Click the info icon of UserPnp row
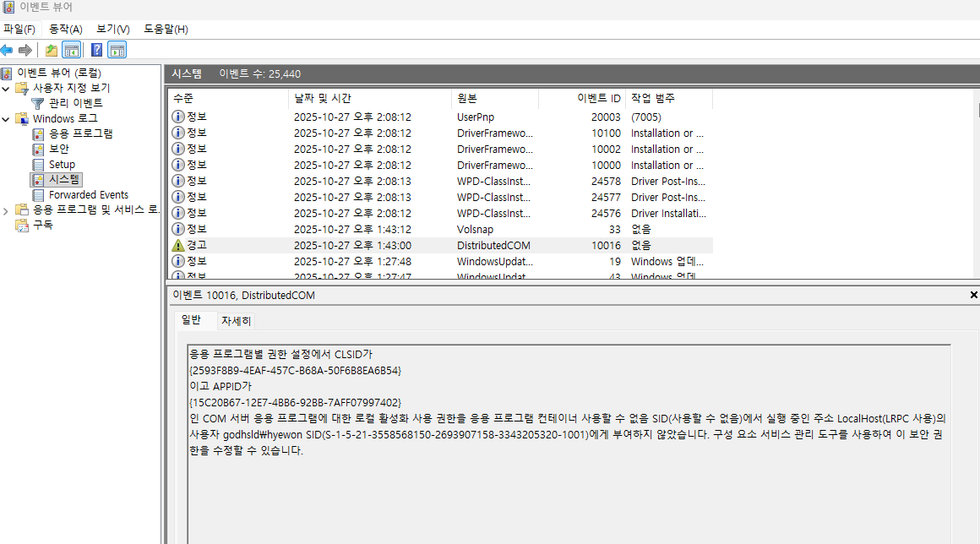Screen dimensions: 980x544 178,117
